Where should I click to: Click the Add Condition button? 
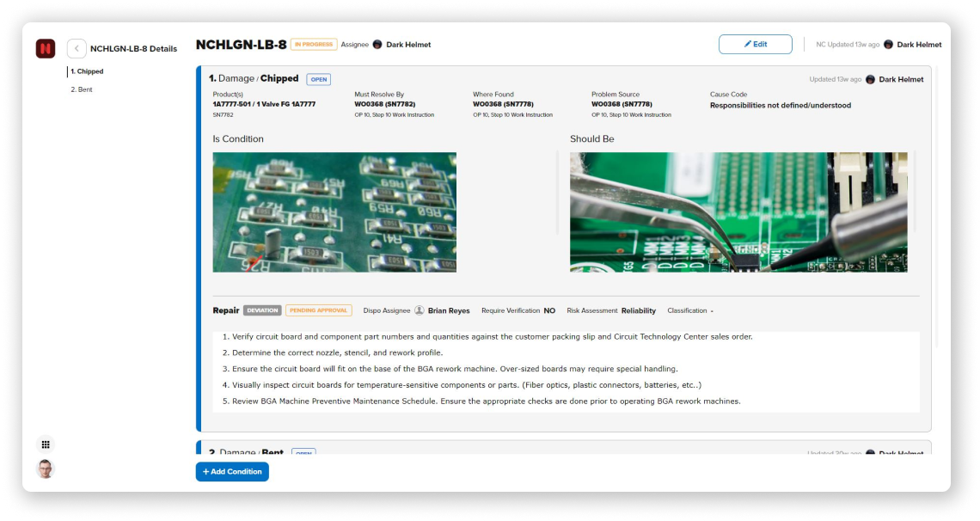232,471
